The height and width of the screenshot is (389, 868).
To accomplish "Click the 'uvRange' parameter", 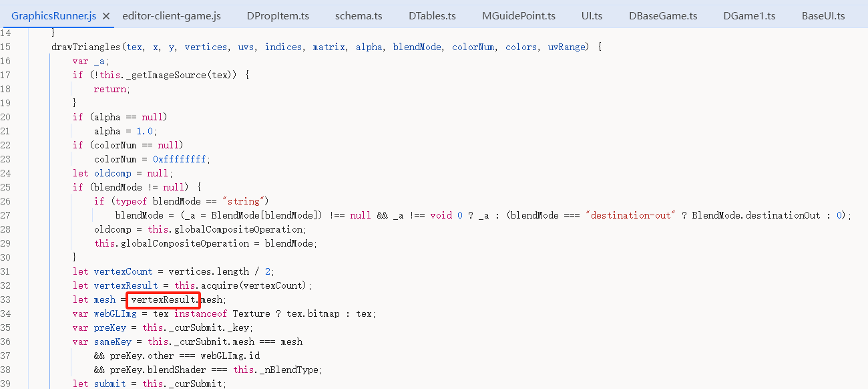I will pyautogui.click(x=567, y=47).
